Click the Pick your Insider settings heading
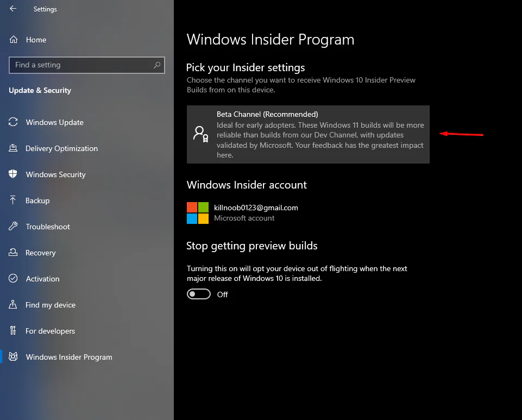This screenshot has width=522, height=420. click(246, 67)
